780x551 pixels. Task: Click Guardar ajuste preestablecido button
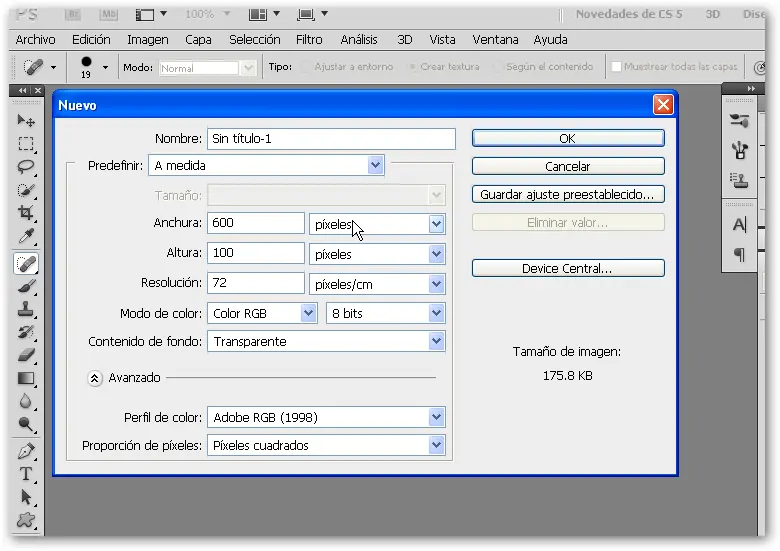click(568, 194)
